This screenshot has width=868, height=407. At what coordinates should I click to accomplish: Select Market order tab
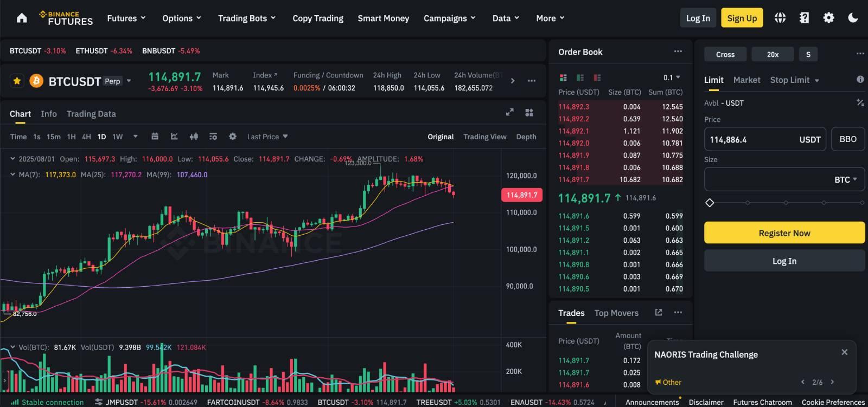[746, 80]
